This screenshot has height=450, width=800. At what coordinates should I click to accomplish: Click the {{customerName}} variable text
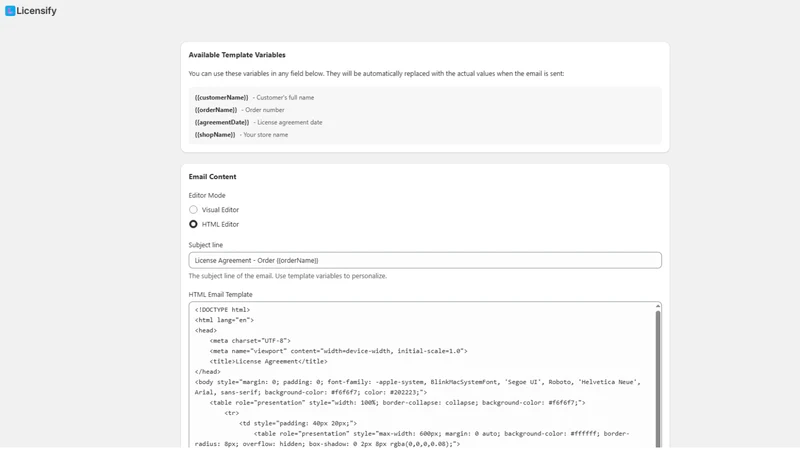point(221,97)
